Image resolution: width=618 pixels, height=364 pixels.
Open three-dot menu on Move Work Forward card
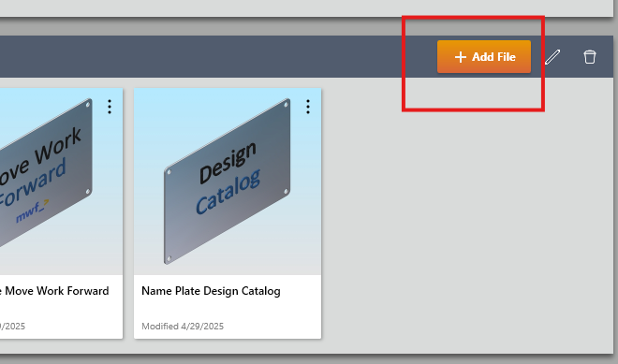[110, 107]
